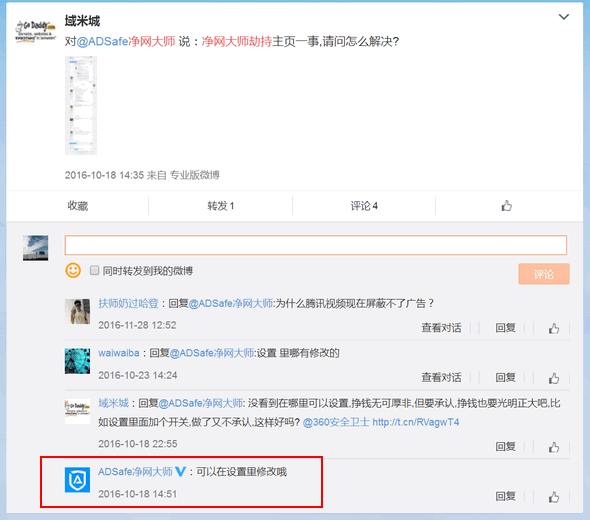This screenshot has width=590, height=520.
Task: Open 扶师奶过哈登 commenter avatar
Action: tap(78, 312)
